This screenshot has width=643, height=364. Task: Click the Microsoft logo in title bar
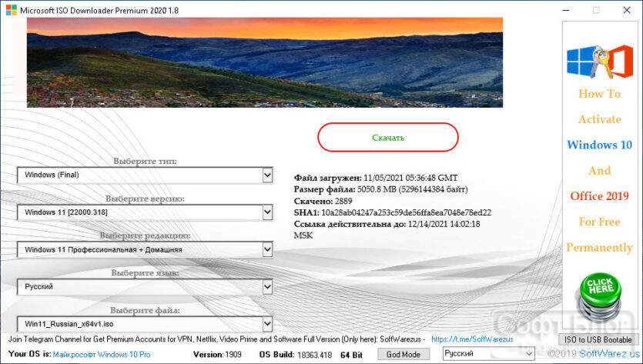point(11,10)
